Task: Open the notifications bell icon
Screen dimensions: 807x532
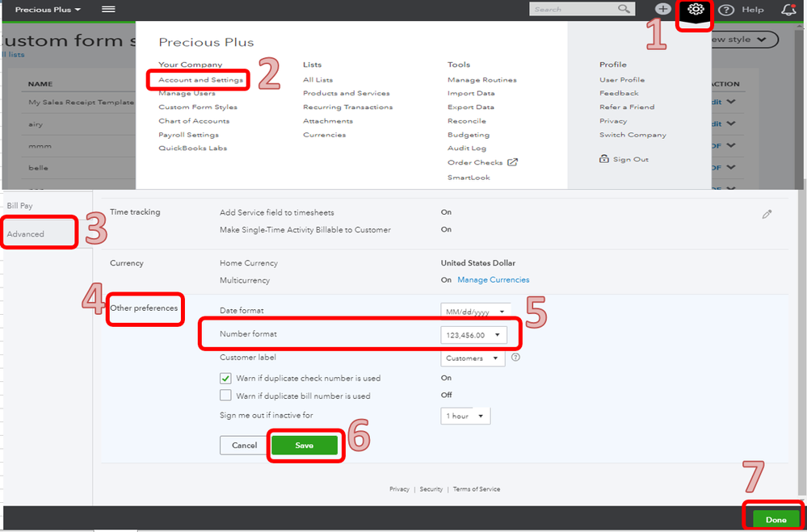Action: click(788, 9)
